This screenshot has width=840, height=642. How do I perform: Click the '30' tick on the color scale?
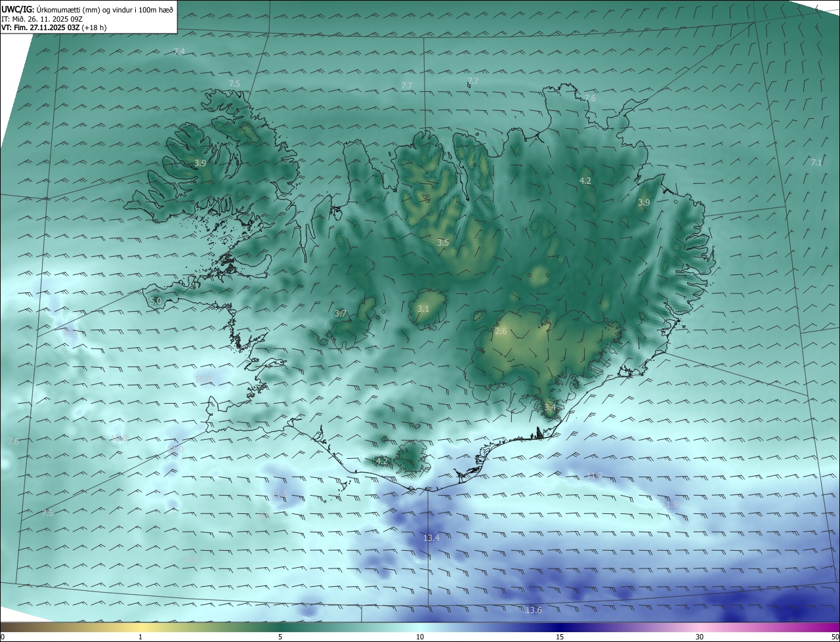pyautogui.click(x=700, y=637)
